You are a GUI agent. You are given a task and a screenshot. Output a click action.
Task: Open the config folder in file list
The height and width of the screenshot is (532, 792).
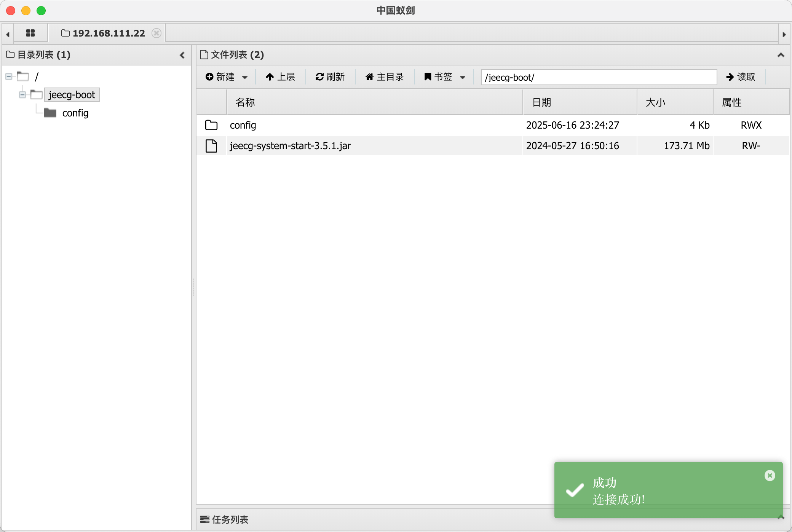(x=243, y=125)
